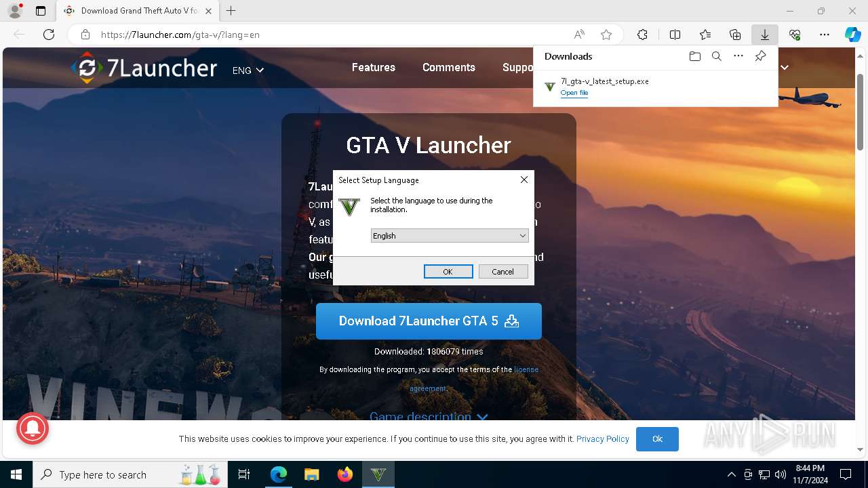Image resolution: width=868 pixels, height=488 pixels.
Task: Open Copilot sidebar icon
Action: click(x=852, y=35)
